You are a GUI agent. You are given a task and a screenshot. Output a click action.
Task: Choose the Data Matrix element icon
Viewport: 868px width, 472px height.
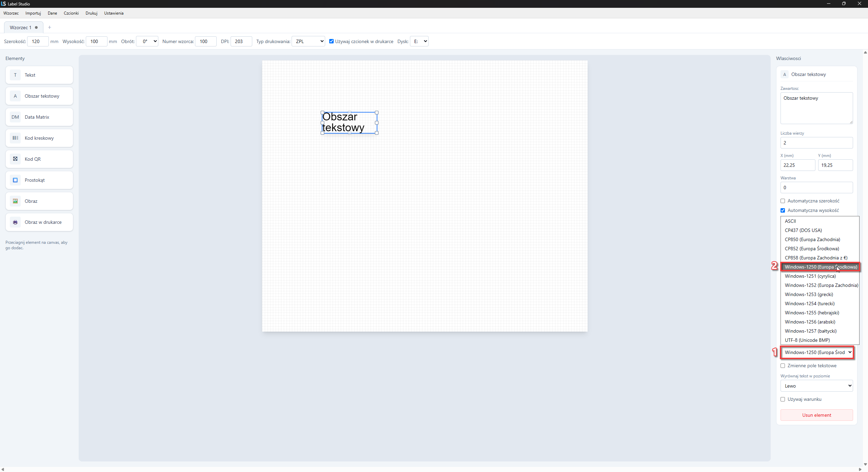click(x=15, y=117)
